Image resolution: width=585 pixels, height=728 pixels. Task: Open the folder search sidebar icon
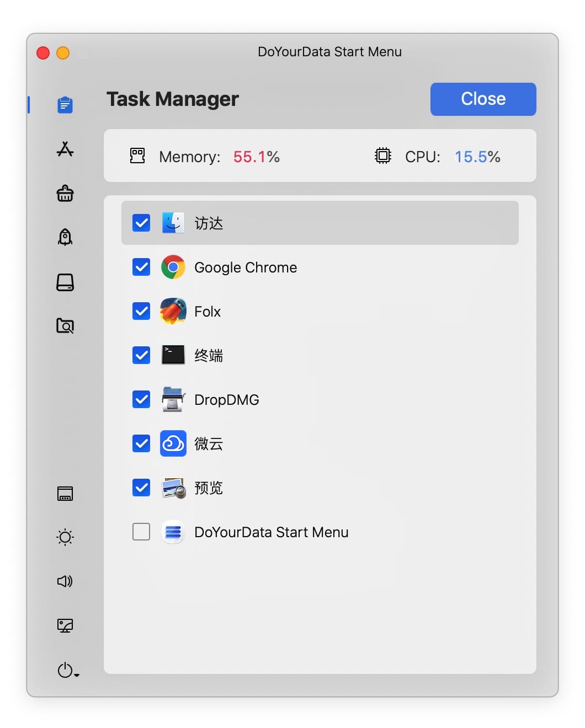65,326
